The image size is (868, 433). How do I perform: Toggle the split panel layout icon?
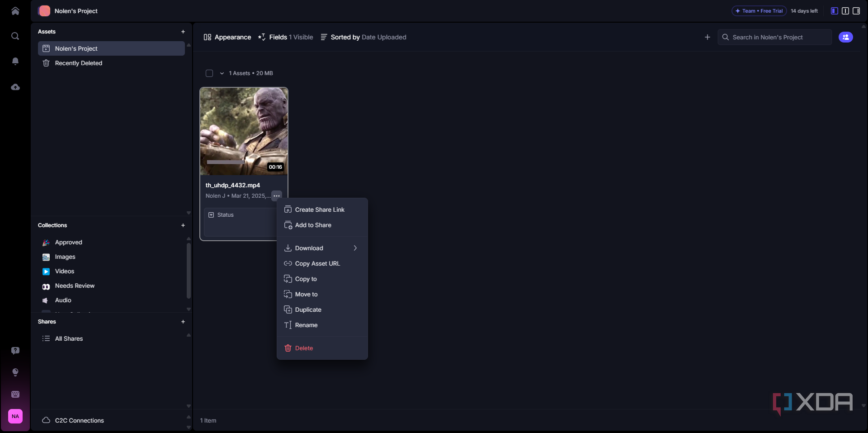[x=845, y=11]
